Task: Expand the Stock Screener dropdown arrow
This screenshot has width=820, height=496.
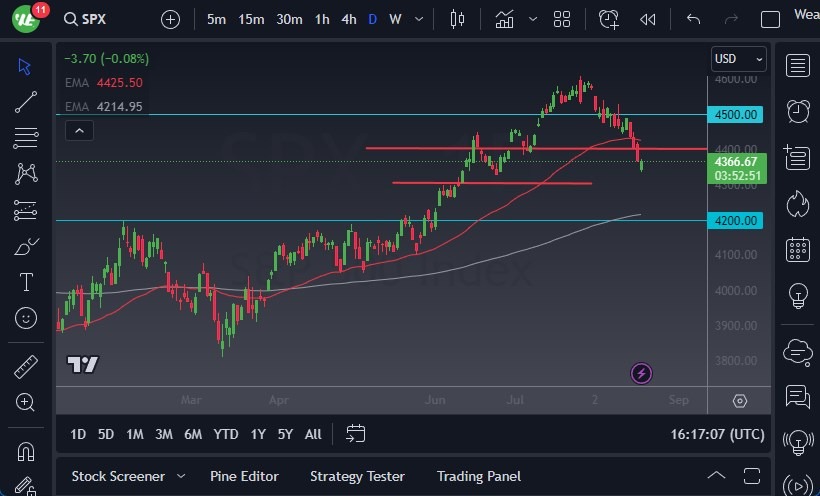Action: coord(181,476)
